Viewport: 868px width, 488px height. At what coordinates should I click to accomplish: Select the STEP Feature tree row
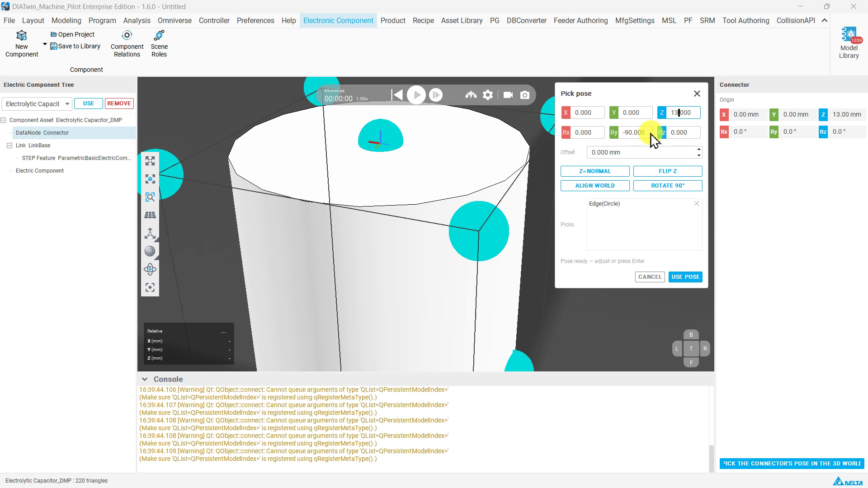(x=76, y=158)
